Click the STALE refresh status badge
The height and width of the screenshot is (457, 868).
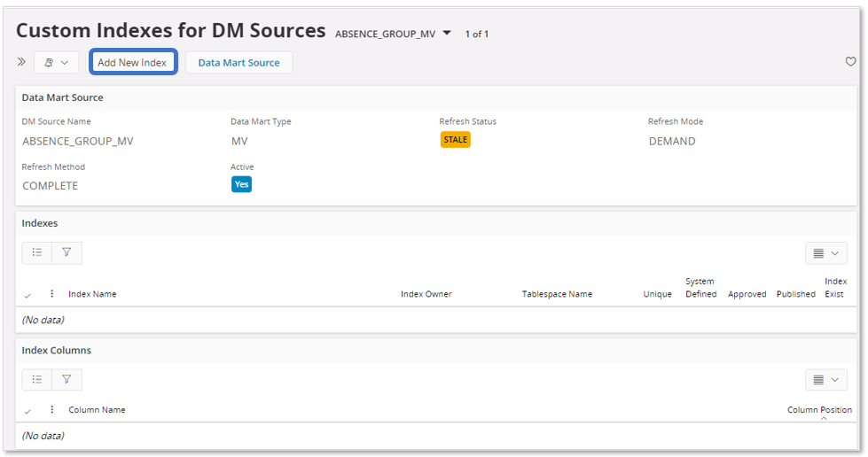point(455,139)
